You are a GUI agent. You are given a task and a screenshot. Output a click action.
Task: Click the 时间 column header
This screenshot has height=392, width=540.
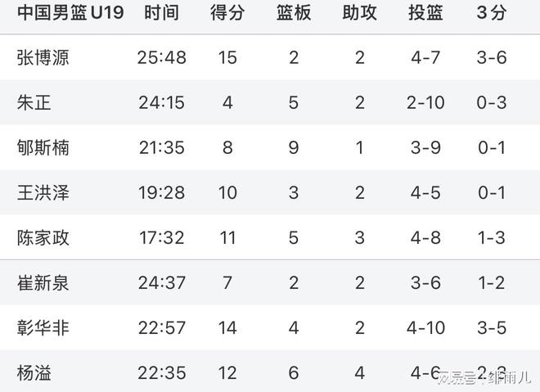(162, 13)
